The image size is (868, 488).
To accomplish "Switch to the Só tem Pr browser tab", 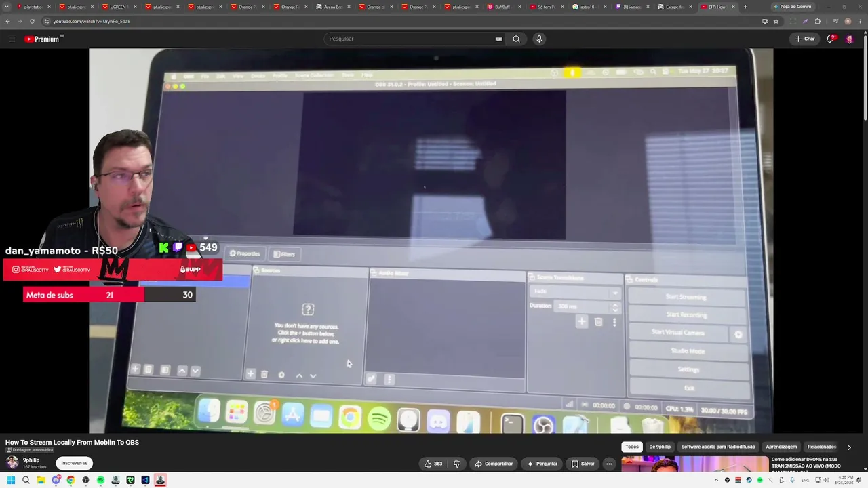I will (547, 7).
